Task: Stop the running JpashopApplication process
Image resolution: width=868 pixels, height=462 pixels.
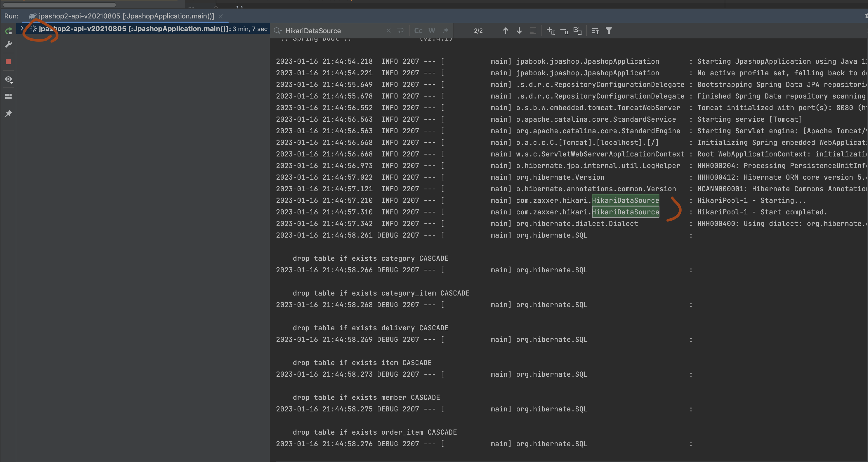Action: pyautogui.click(x=9, y=62)
